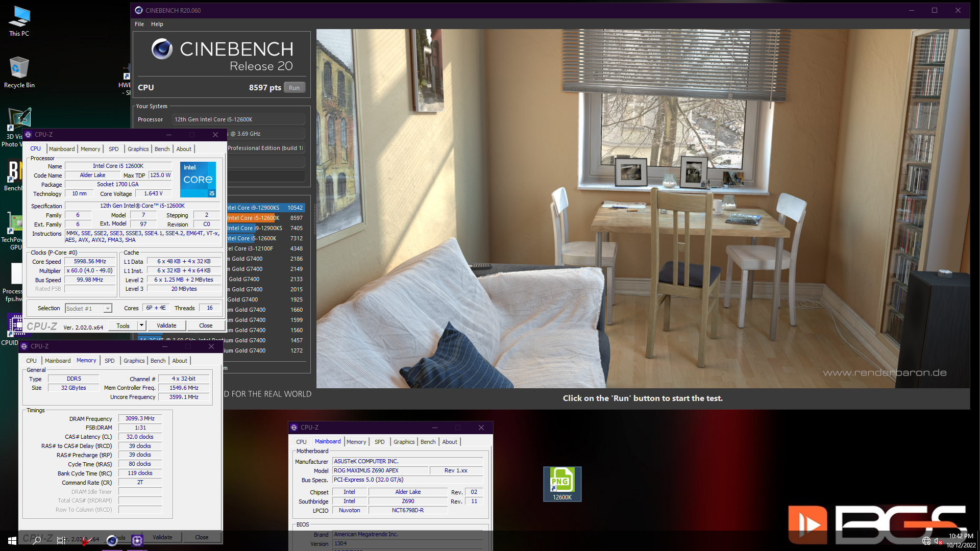Click the Core Voltage 1.643 V value
The image size is (980, 551).
153,193
